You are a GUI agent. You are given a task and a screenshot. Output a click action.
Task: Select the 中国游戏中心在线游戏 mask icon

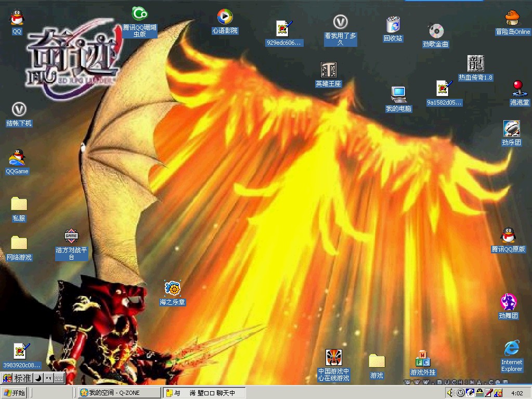(333, 358)
